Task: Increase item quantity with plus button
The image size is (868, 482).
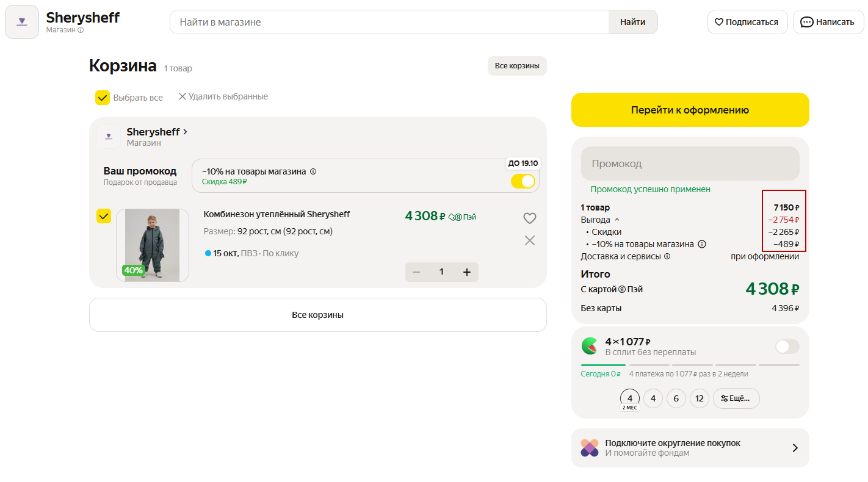Action: coord(467,272)
